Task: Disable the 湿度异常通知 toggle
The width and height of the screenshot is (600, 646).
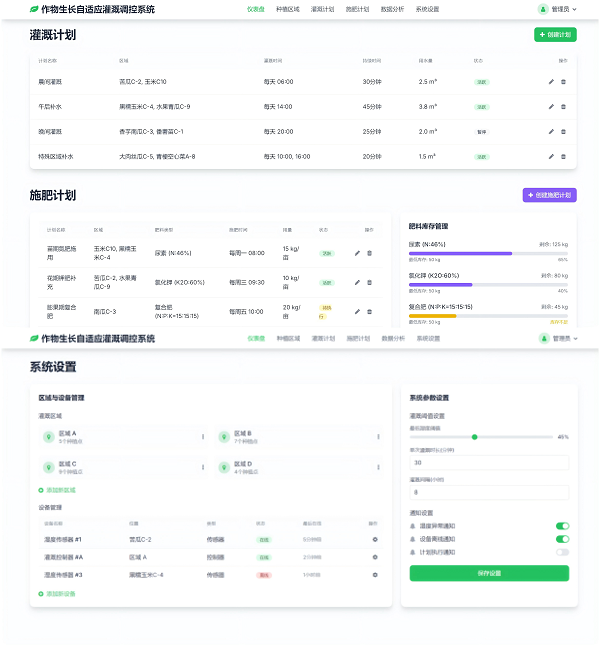Action: click(x=562, y=526)
